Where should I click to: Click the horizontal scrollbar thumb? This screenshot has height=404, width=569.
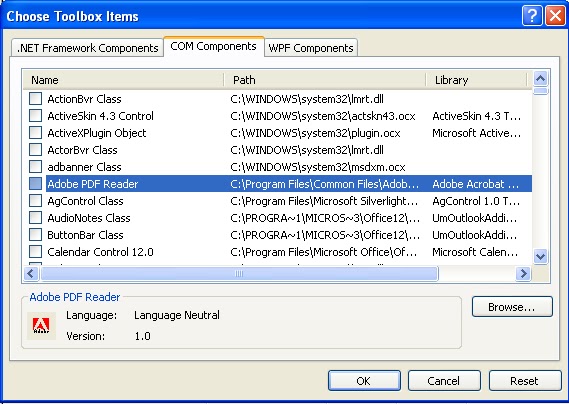tap(240, 273)
